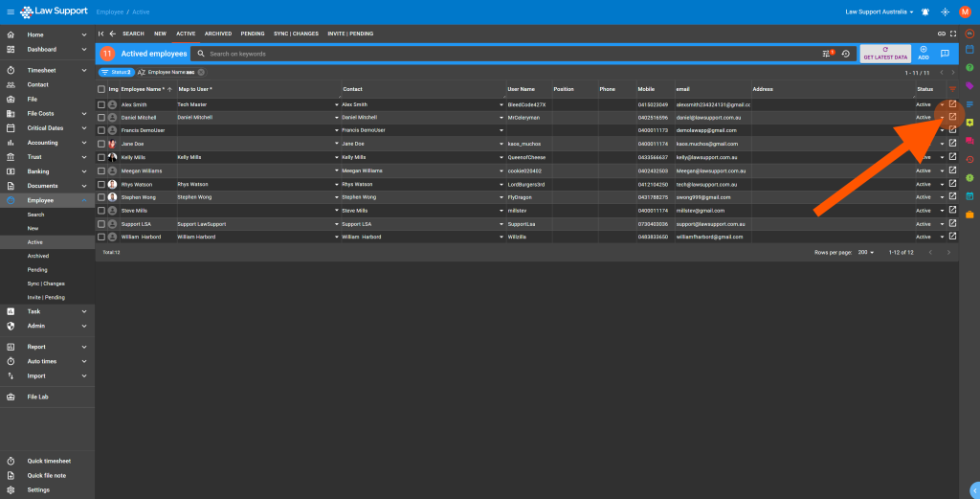
Task: Click the Get Latest Data button
Action: [884, 54]
